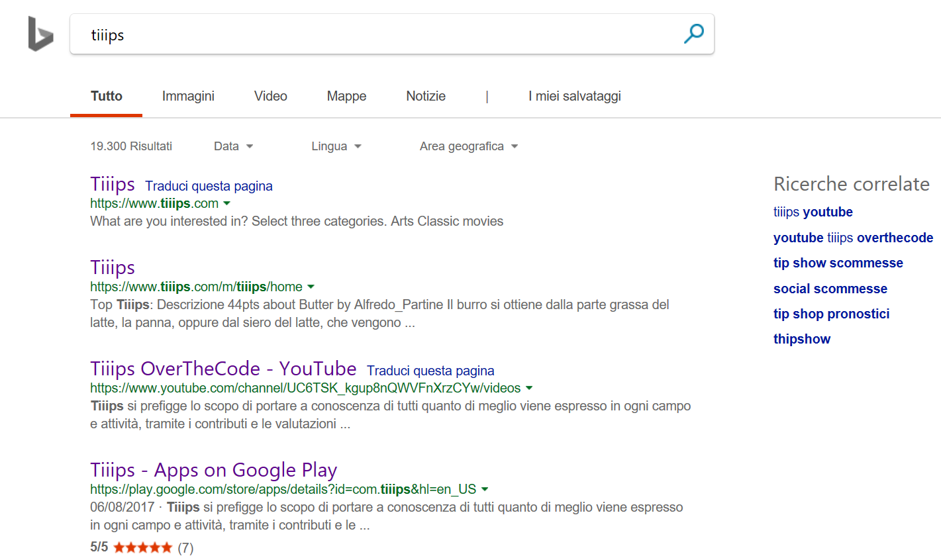Screen dimensions: 941x560
Task: Click 'Traduci questa pagina' beside first Tiiips result
Action: [x=209, y=186]
